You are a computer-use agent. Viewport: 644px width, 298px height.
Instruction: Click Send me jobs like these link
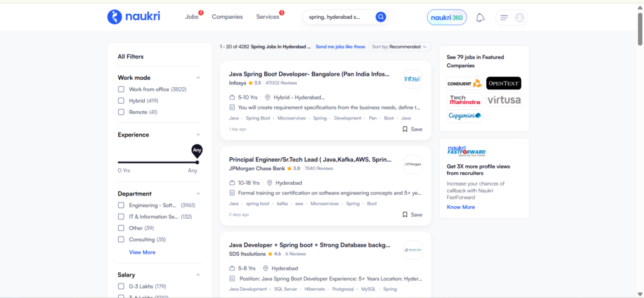point(340,47)
